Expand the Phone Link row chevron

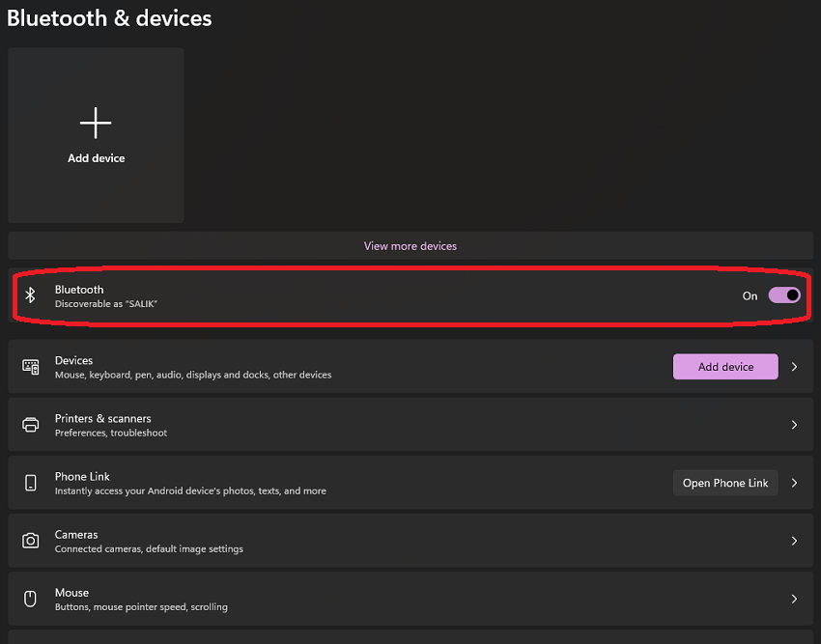point(794,483)
